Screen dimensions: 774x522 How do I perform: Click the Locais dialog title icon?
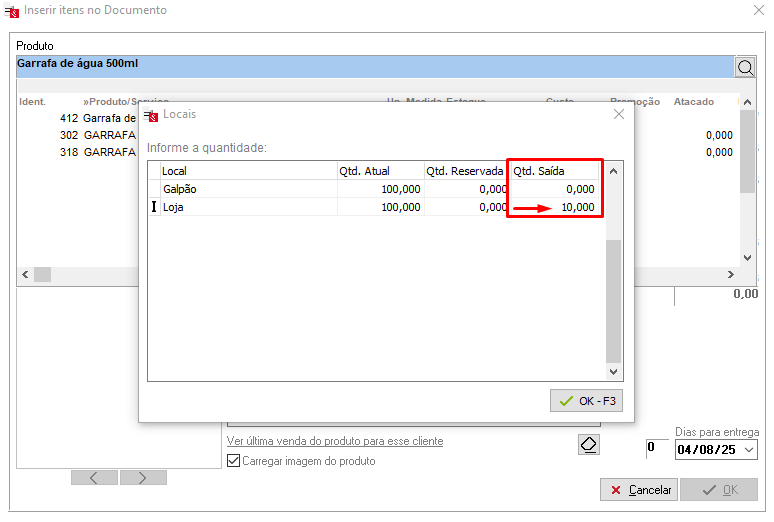152,116
